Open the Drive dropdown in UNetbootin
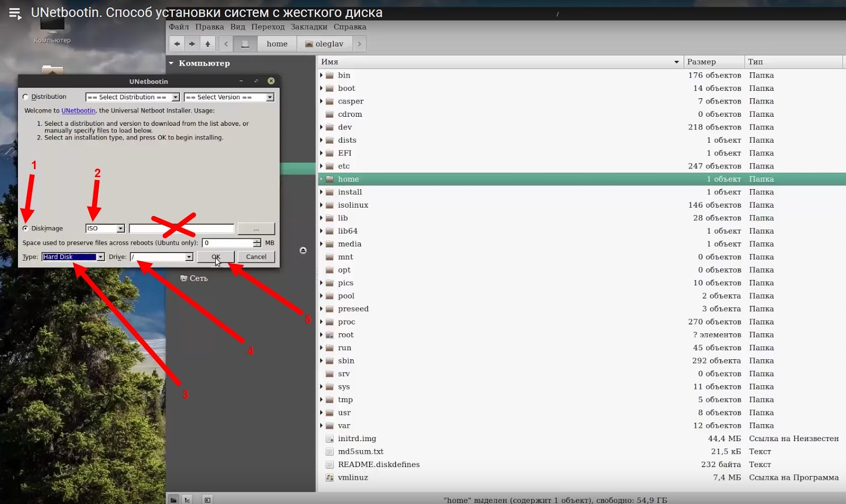The width and height of the screenshot is (846, 504). coord(162,257)
